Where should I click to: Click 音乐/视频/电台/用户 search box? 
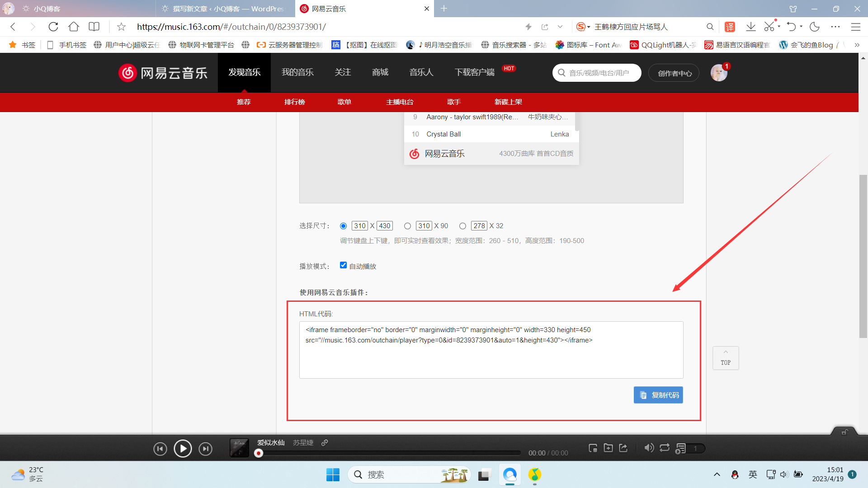(x=597, y=73)
